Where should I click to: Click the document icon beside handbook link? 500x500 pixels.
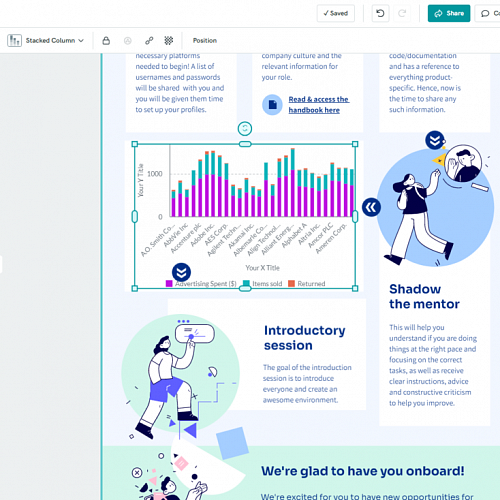point(272,105)
